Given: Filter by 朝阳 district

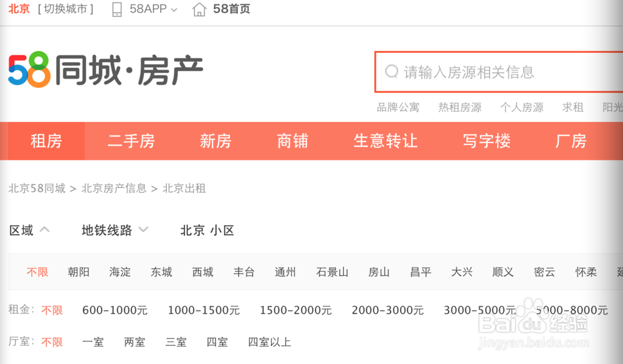Looking at the screenshot, I should click(78, 272).
